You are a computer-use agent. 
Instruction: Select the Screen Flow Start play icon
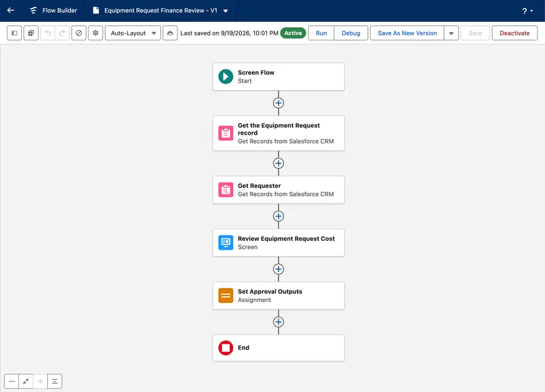[225, 76]
